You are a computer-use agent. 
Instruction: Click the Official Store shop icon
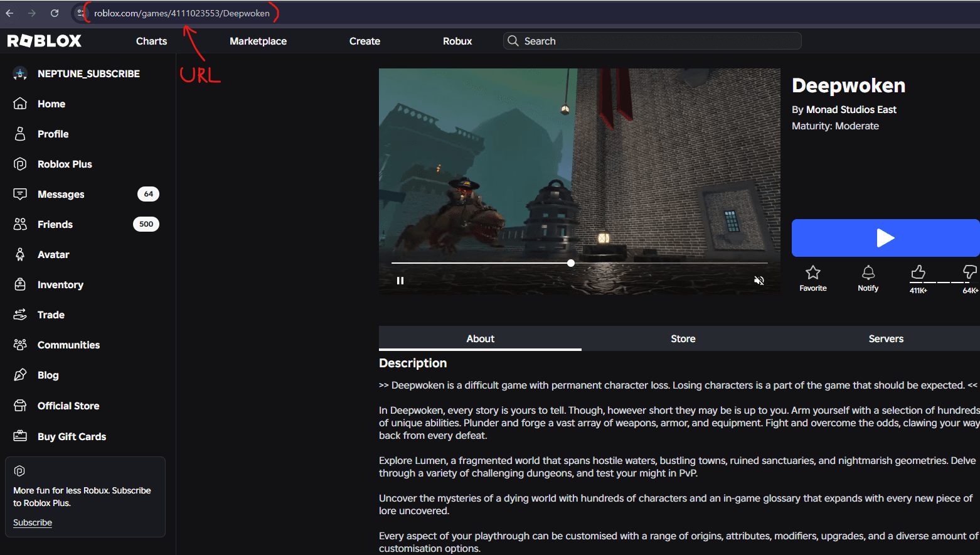click(x=20, y=406)
